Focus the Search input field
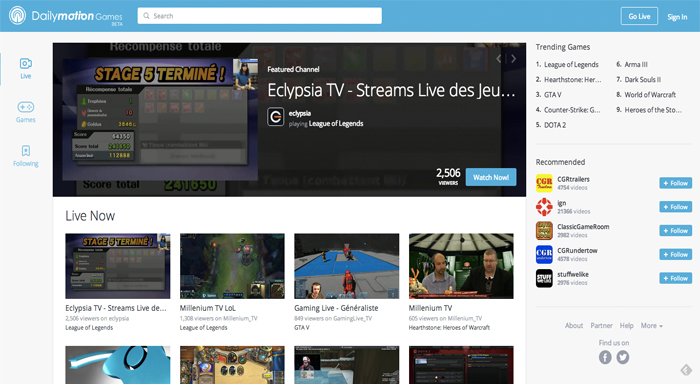Screen dimensions: 700x385 (x=259, y=16)
